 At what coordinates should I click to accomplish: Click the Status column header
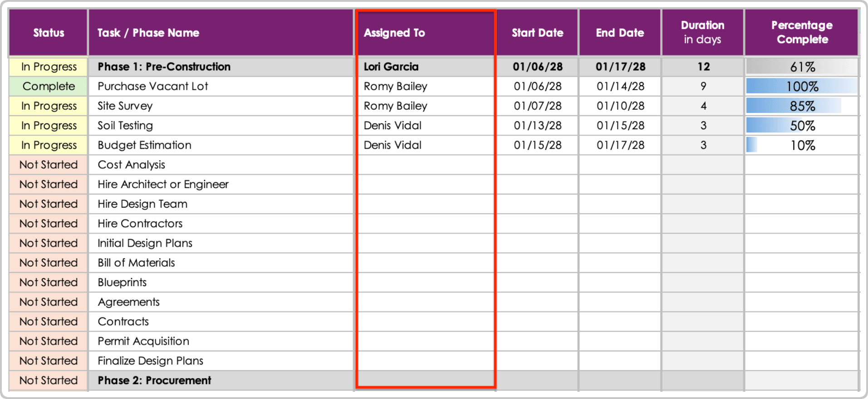point(49,33)
